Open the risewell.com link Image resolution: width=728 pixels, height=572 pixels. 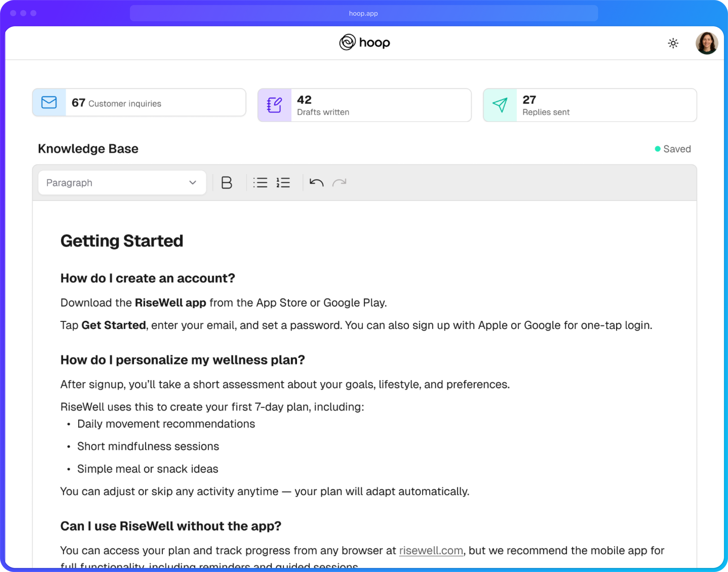431,551
